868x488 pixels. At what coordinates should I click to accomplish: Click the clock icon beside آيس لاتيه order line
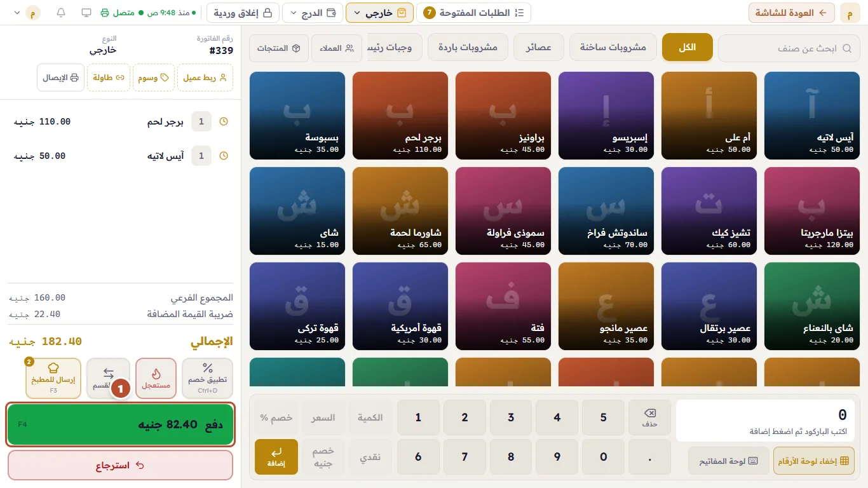(223, 156)
